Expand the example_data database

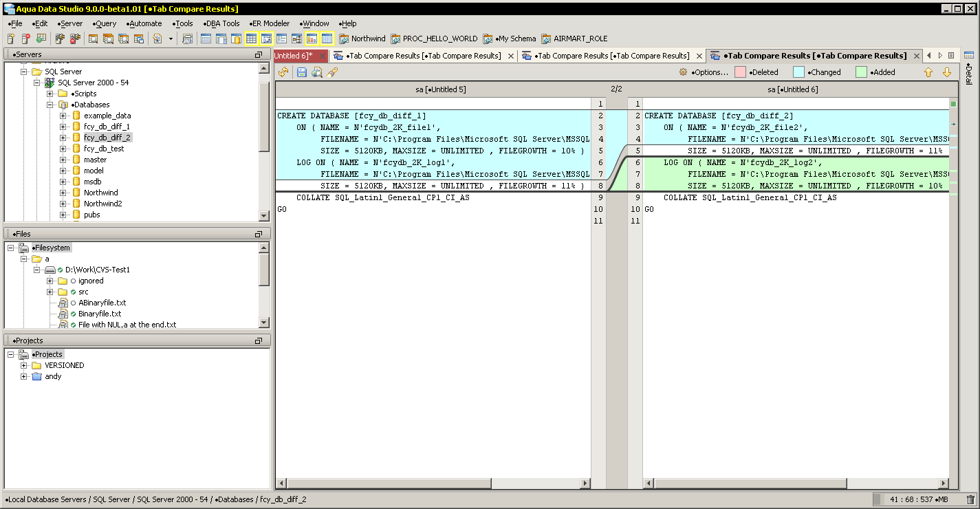(x=63, y=116)
